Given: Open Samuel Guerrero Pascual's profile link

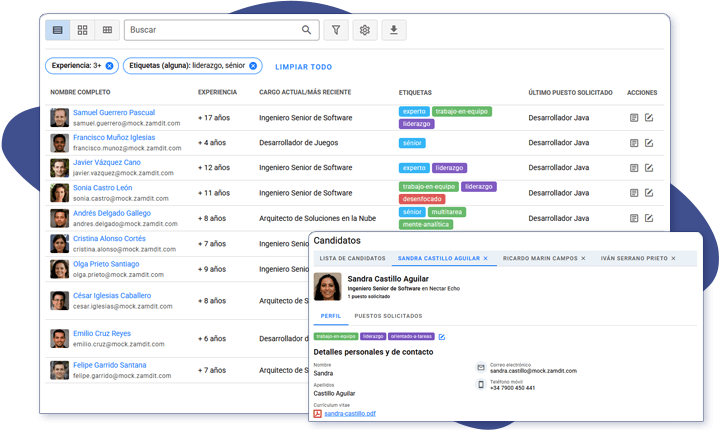Looking at the screenshot, I should pos(114,112).
